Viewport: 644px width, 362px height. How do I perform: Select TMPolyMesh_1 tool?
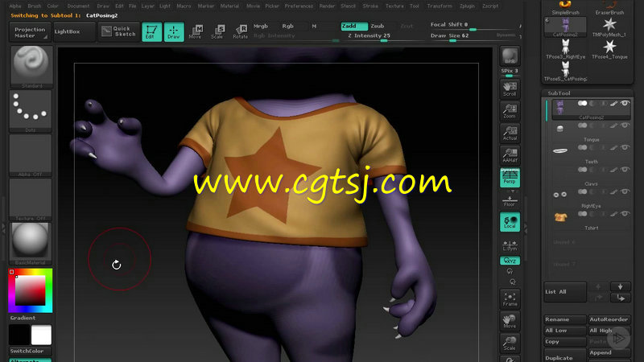(x=609, y=27)
